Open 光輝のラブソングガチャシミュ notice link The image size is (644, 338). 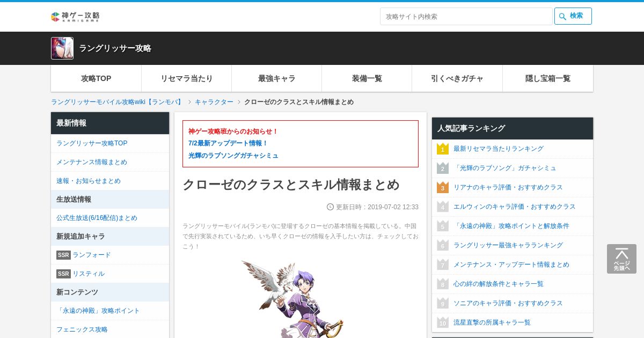[233, 156]
